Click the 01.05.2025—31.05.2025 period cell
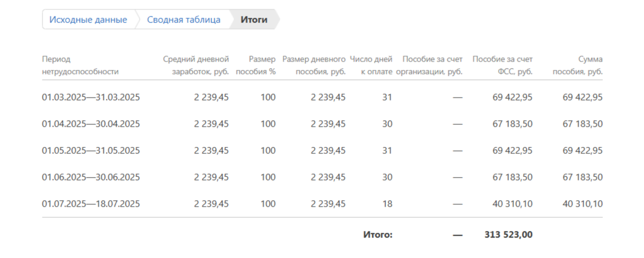Viewport: 644px width, 258px height. click(91, 151)
